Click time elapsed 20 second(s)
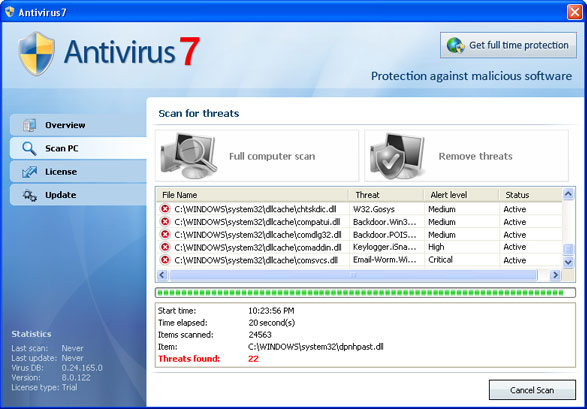The height and width of the screenshot is (409, 587). tap(271, 323)
